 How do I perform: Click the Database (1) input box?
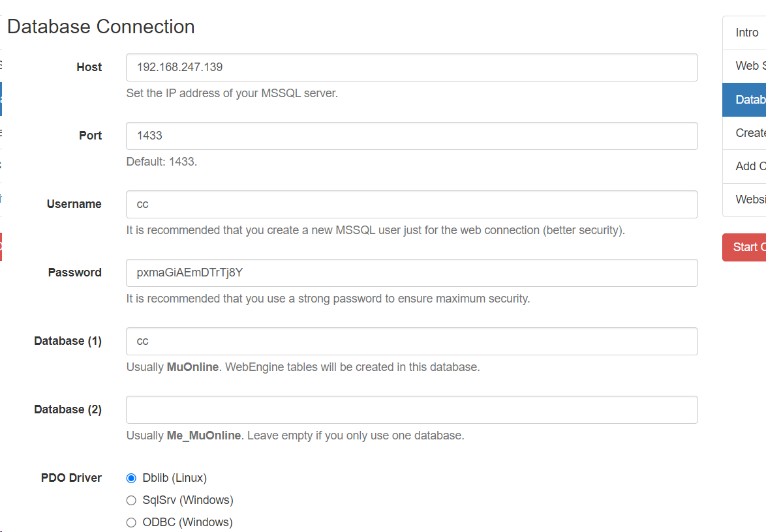click(411, 341)
